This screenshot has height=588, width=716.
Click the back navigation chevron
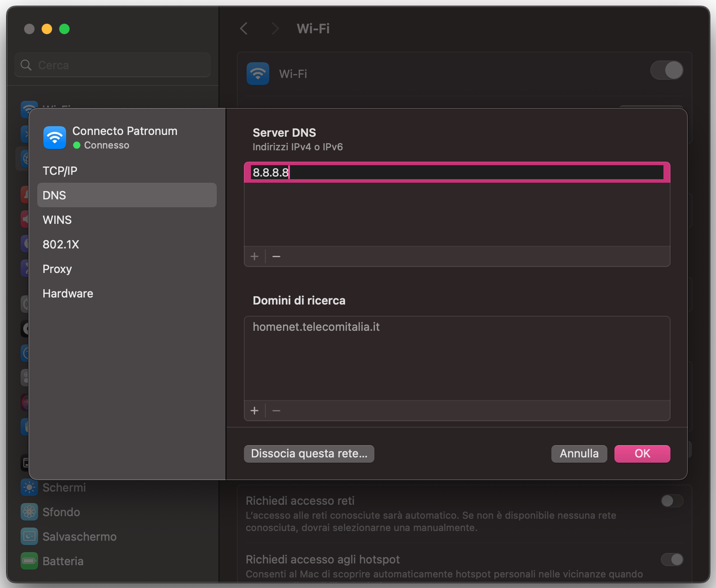[x=244, y=28]
